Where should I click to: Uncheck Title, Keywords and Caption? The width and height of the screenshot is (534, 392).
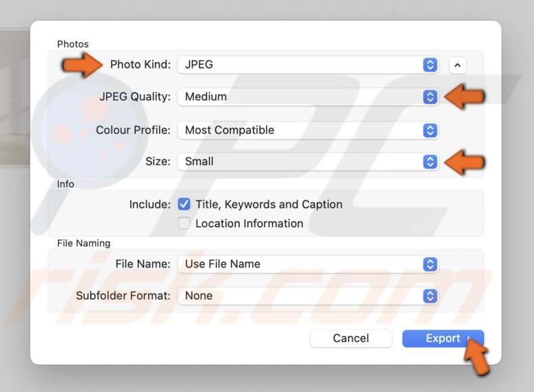185,204
